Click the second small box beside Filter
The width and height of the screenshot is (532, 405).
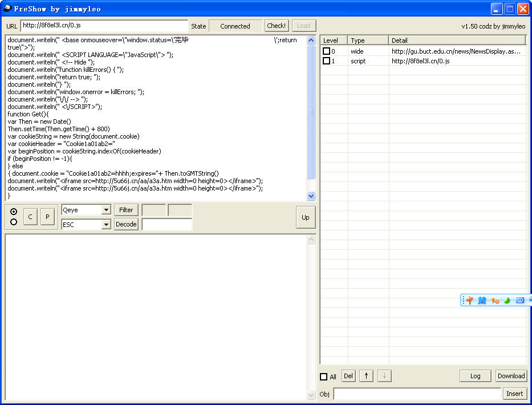tap(180, 210)
